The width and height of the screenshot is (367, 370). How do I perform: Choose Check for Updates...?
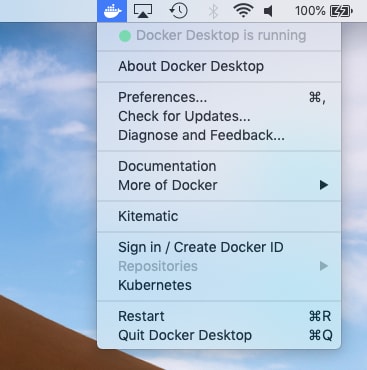coord(219,116)
